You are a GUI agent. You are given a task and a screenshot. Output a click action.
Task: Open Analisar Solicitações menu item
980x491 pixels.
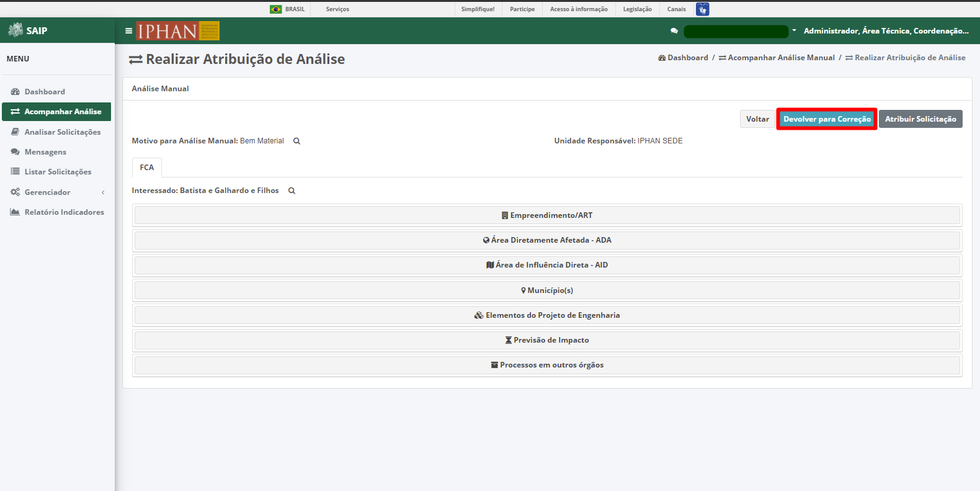coord(57,132)
